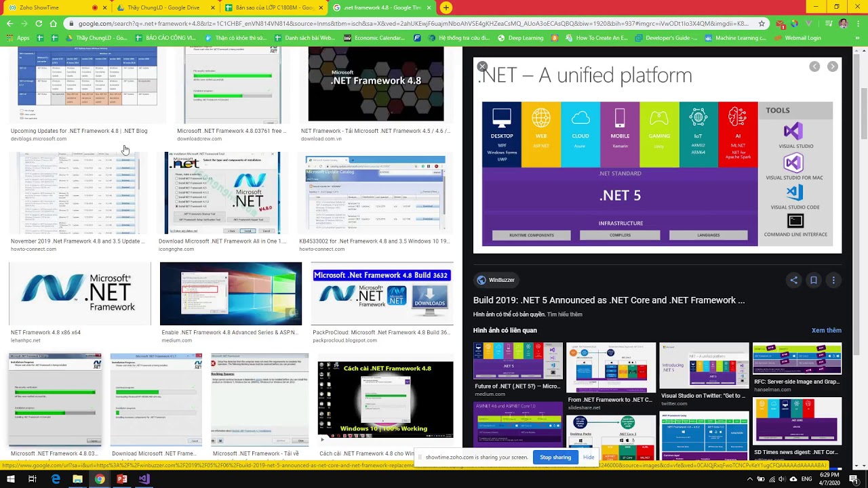Viewport: 868px width, 488px height.
Task: Open Visual Studio from taskbar
Action: [x=144, y=479]
